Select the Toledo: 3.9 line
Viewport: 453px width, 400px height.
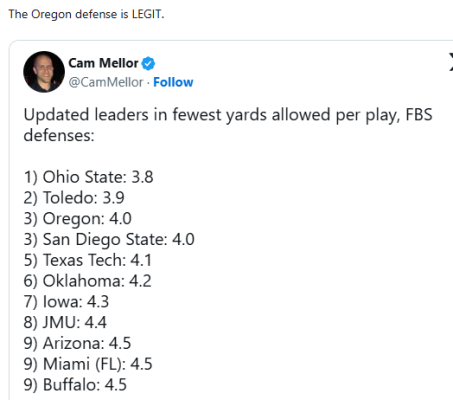74,198
